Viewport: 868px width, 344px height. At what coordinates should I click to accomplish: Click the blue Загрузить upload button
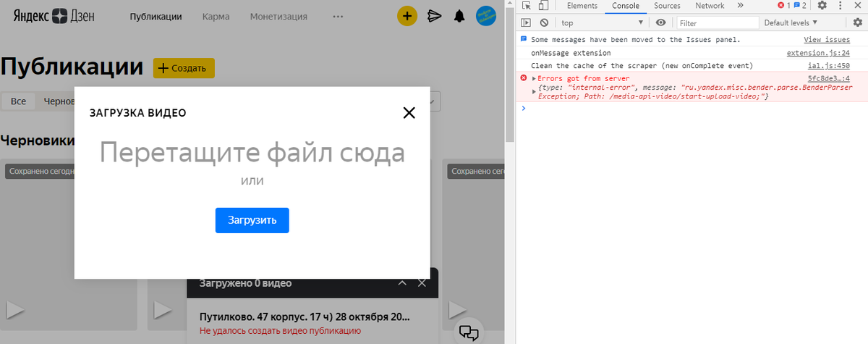point(252,220)
